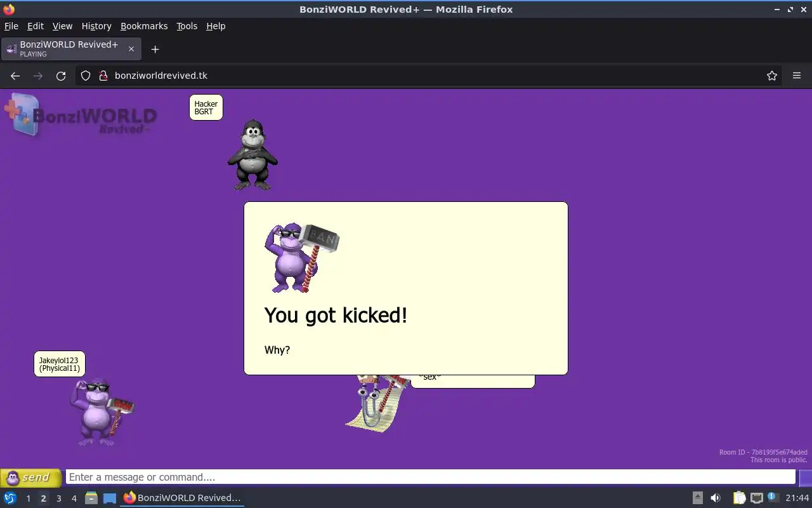
Task: Click the Bonzi ban hammer image in dialog
Action: point(301,257)
